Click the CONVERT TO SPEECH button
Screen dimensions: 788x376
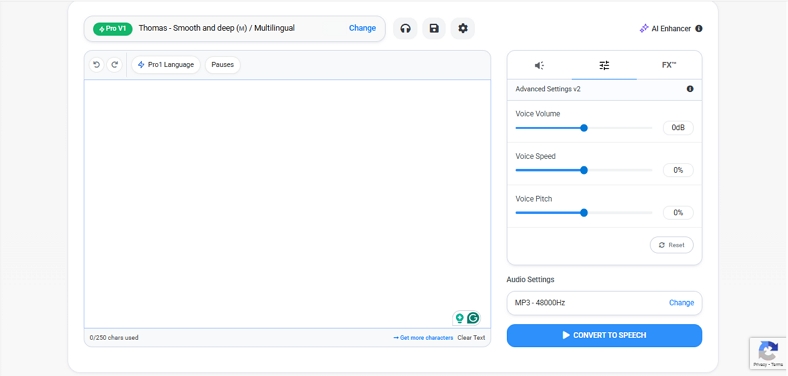pyautogui.click(x=604, y=335)
